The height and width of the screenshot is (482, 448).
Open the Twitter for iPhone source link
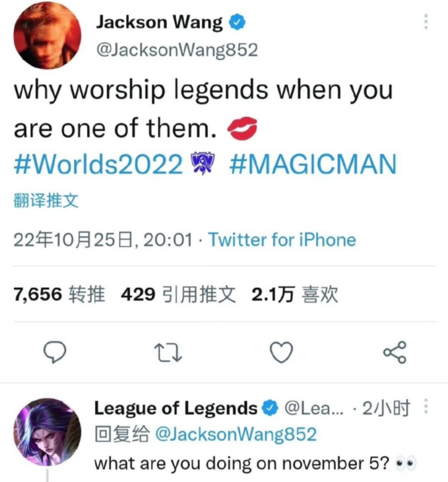point(282,240)
